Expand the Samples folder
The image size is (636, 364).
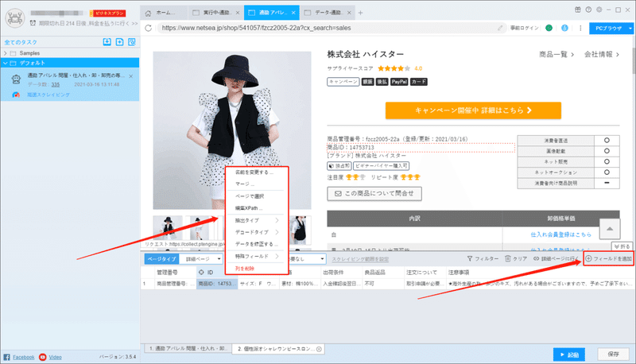point(6,53)
